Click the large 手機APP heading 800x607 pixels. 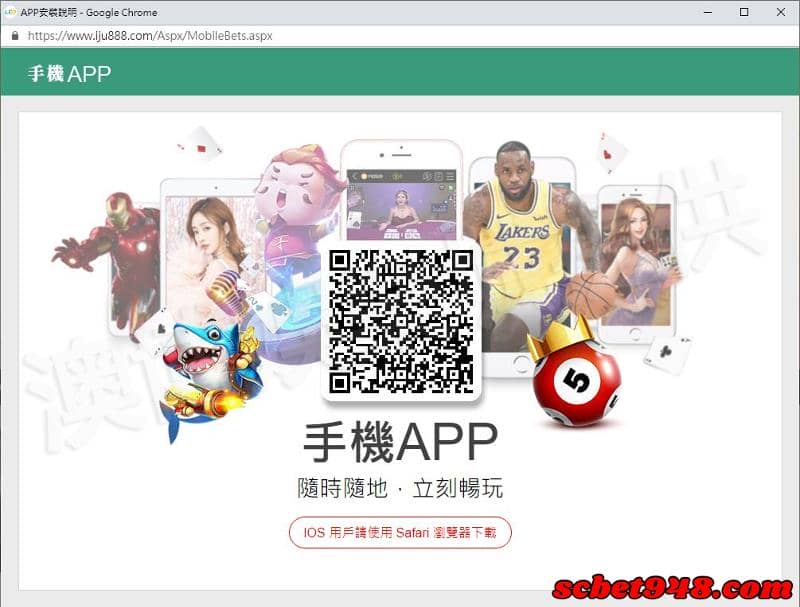pyautogui.click(x=400, y=442)
